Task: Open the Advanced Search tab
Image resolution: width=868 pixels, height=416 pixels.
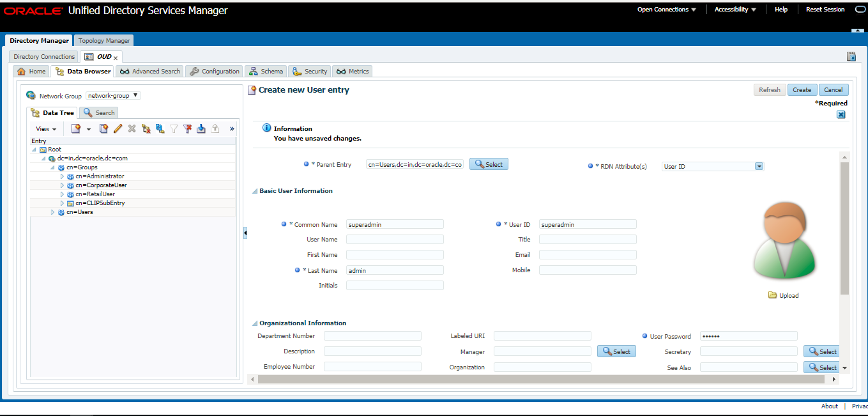Action: point(150,72)
